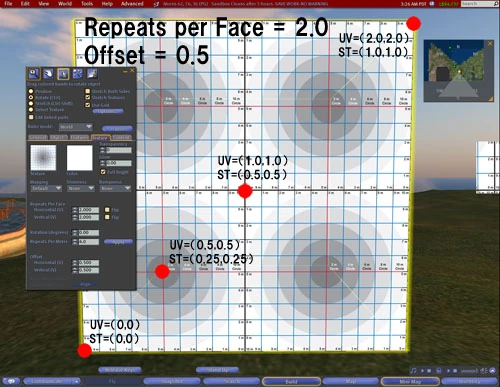Choose the Position radio button
The height and width of the screenshot is (387, 500).
(x=31, y=91)
